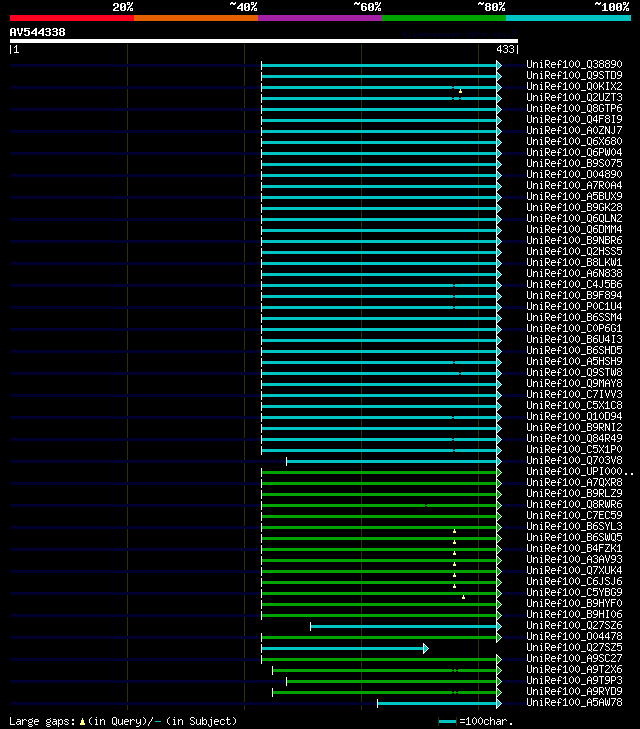
Task: Open hit UniRef100_B6SSM4
Action: pyautogui.click(x=574, y=318)
